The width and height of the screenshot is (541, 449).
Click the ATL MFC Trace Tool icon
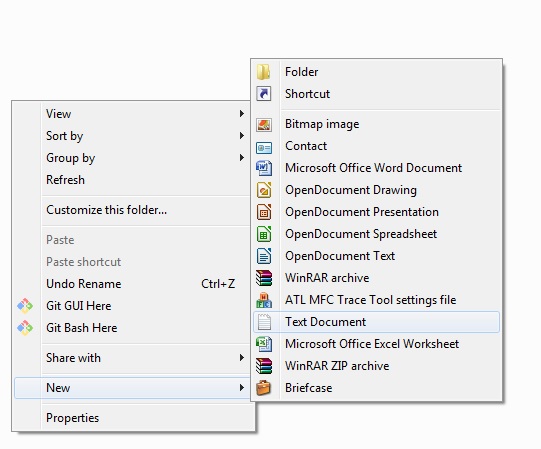(x=264, y=300)
